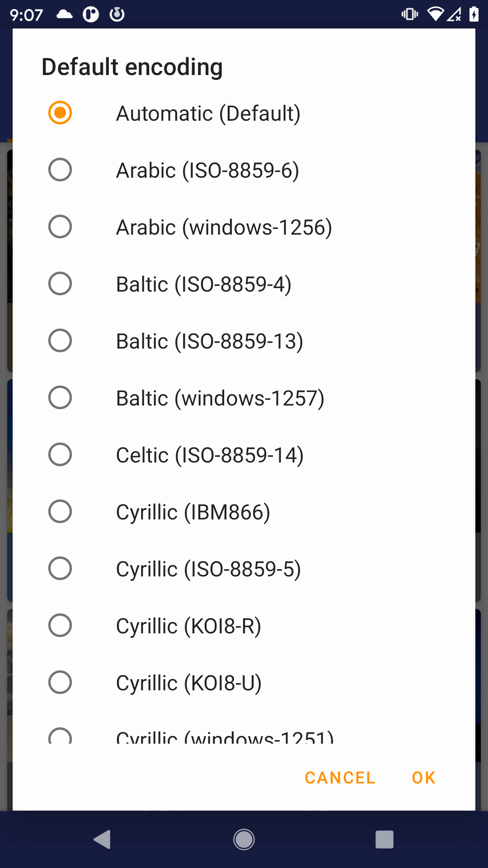488x868 pixels.
Task: Tap the Android home circle icon
Action: coord(244,840)
